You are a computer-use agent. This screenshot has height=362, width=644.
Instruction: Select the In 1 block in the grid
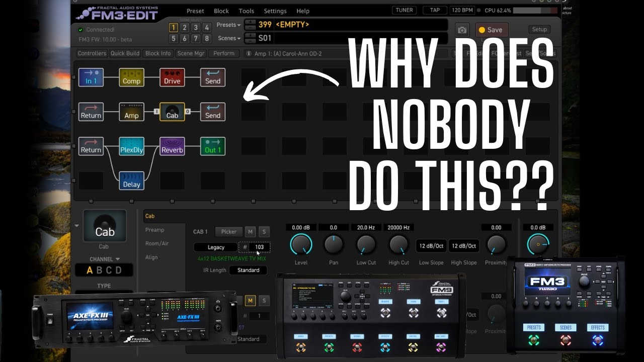(91, 77)
